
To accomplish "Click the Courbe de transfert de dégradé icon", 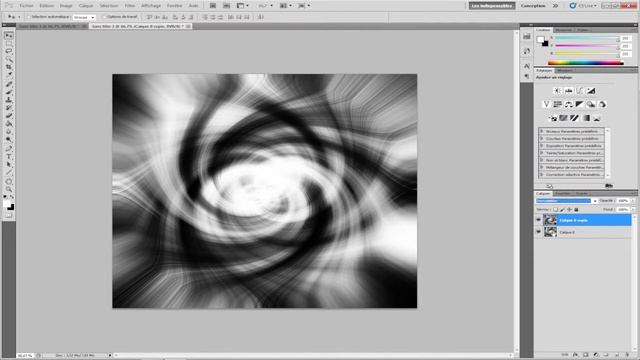I will pos(586,118).
